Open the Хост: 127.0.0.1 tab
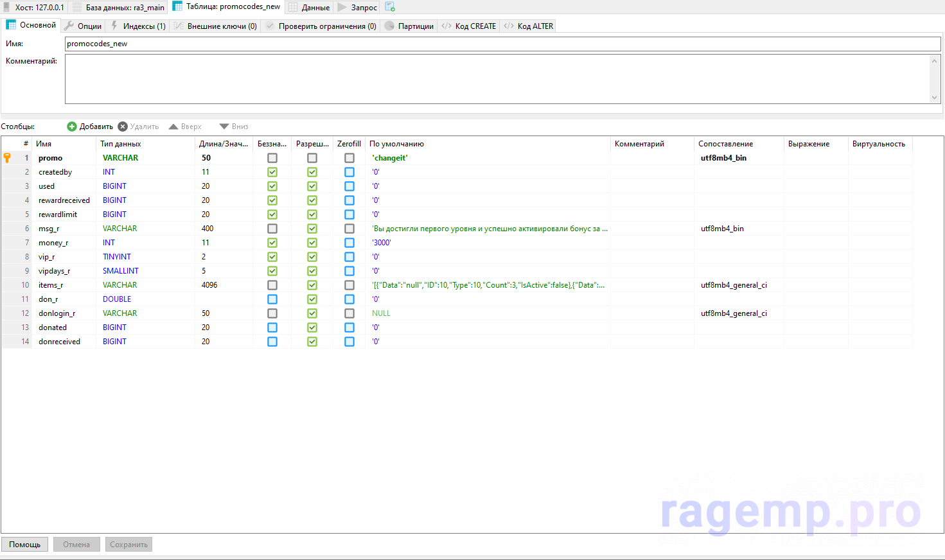945x560 pixels. [x=34, y=7]
